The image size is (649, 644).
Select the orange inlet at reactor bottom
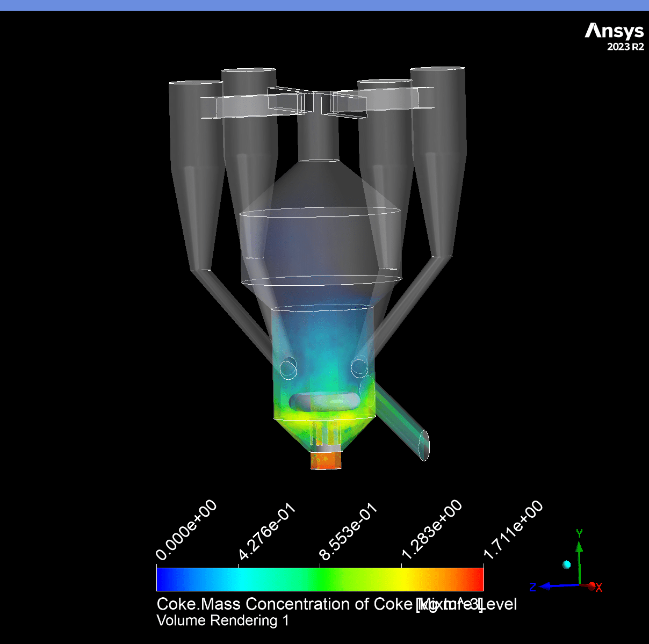[326, 460]
